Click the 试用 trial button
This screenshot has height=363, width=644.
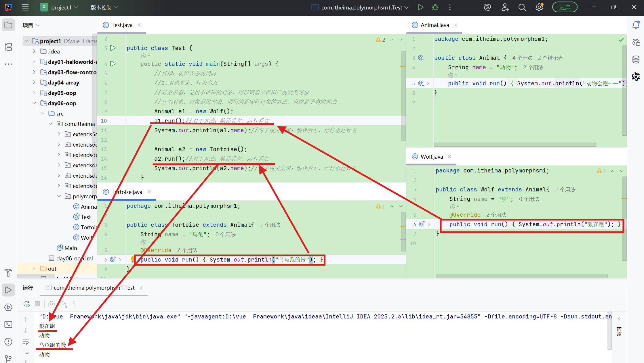[564, 7]
